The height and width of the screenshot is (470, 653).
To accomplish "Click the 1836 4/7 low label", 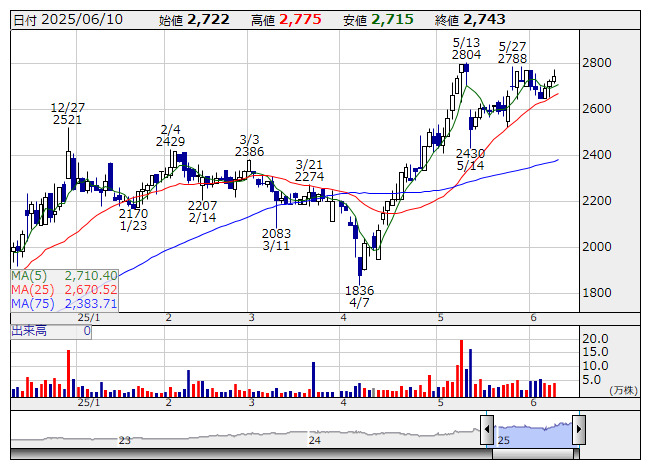I will click(359, 296).
